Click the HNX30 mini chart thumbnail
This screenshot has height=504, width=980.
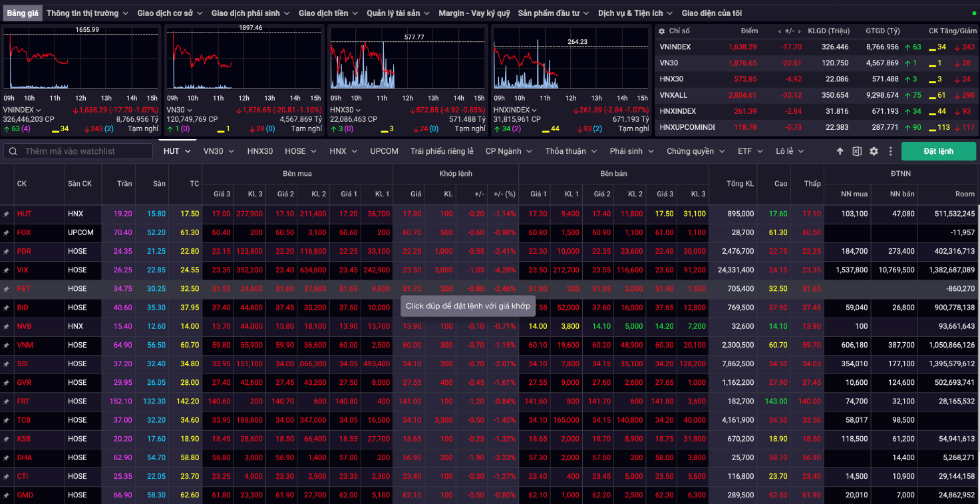click(407, 60)
